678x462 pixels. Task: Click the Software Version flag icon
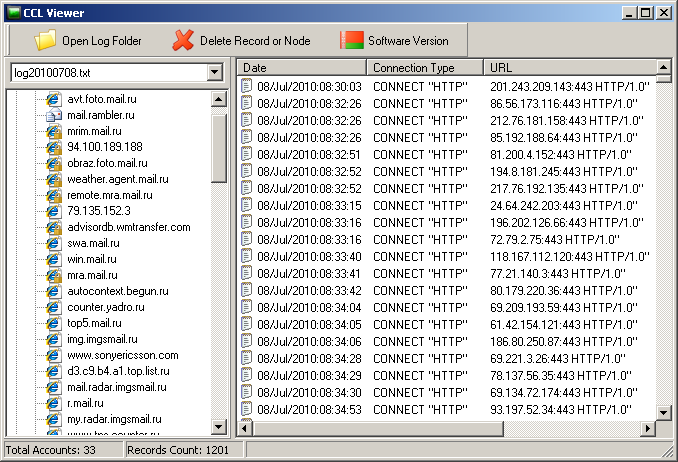point(351,40)
